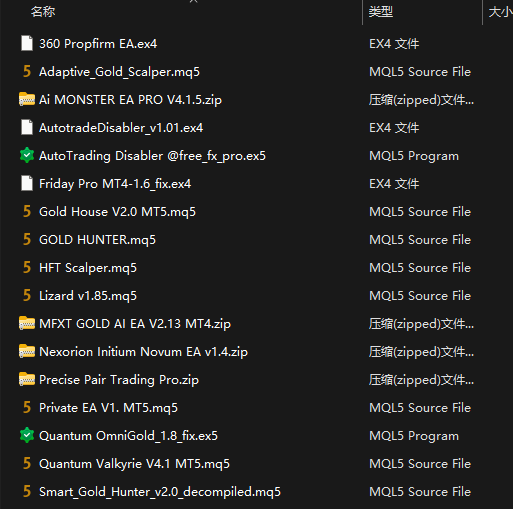Click green badge icon of AutoTrading Disabler ex5
Screen dimensions: 513x509
[27, 155]
